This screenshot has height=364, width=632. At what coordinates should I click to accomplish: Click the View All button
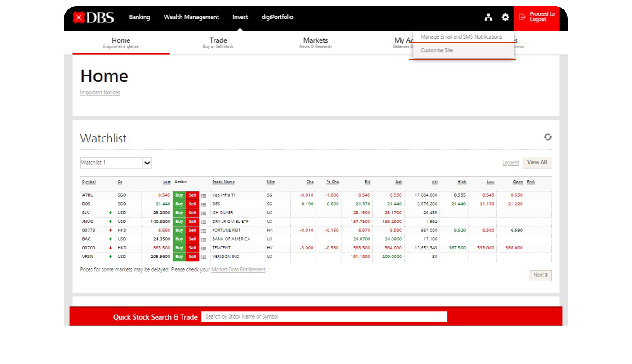(537, 162)
